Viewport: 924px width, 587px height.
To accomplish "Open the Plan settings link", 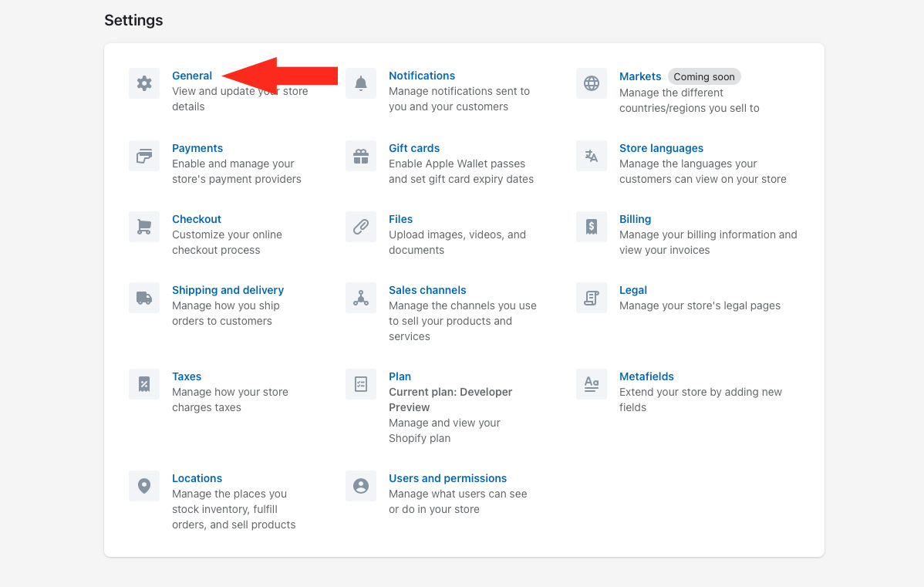I will [x=400, y=376].
